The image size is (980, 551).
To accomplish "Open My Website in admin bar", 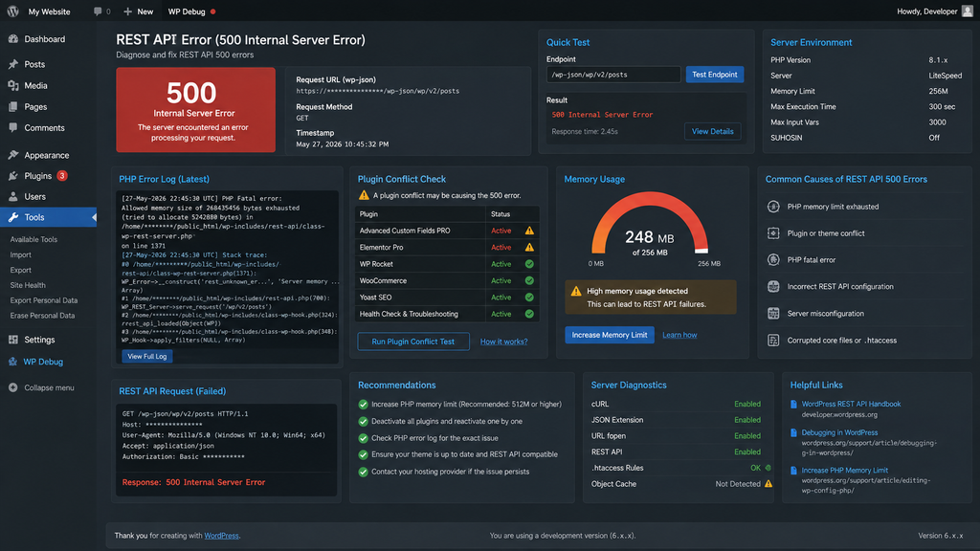I will 49,11.
